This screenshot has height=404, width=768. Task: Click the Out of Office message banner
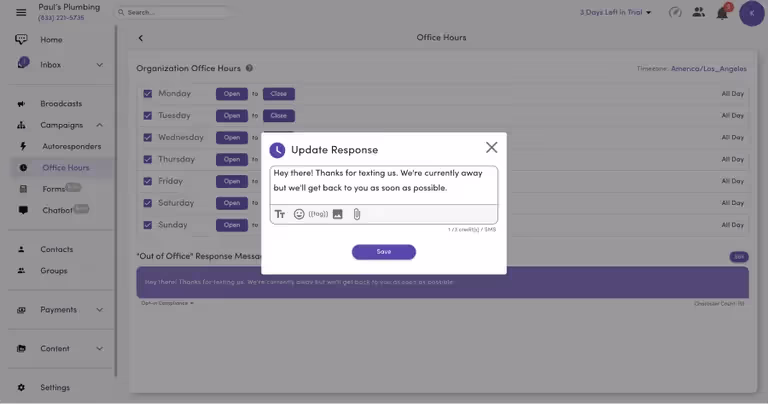pos(442,282)
